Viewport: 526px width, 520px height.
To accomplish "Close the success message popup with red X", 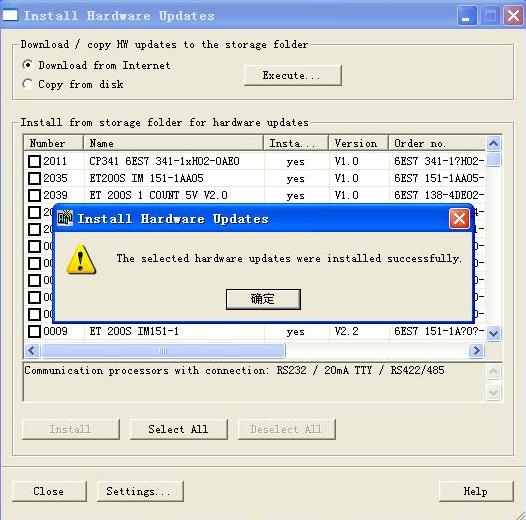I will coord(459,219).
